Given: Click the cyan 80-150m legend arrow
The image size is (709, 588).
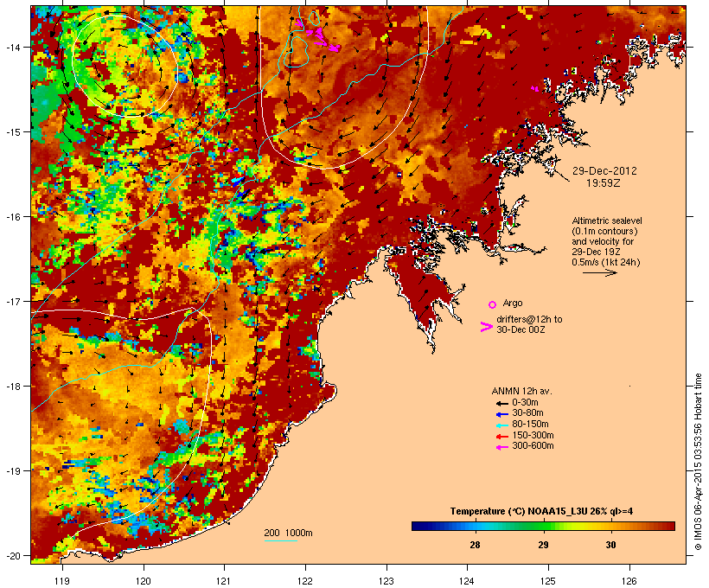Looking at the screenshot, I should point(502,425).
